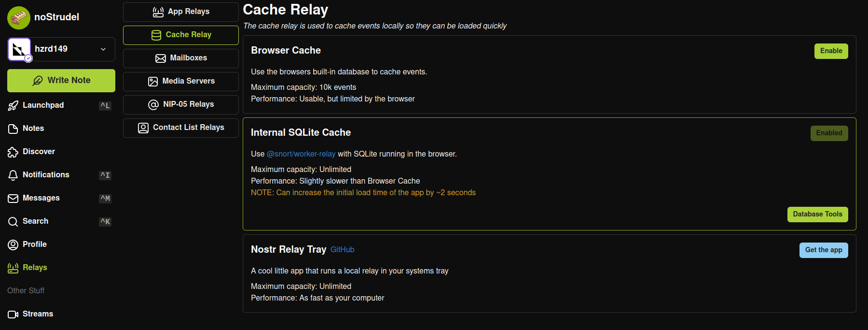The height and width of the screenshot is (330, 868).
Task: Click the noStrudel logo icon
Action: (x=19, y=18)
